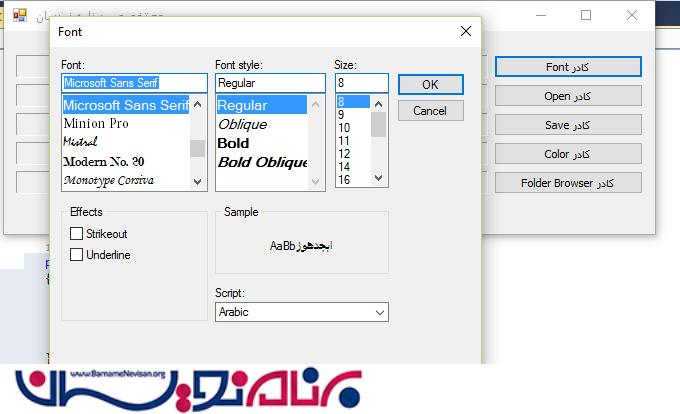Click the Size input field

(362, 83)
